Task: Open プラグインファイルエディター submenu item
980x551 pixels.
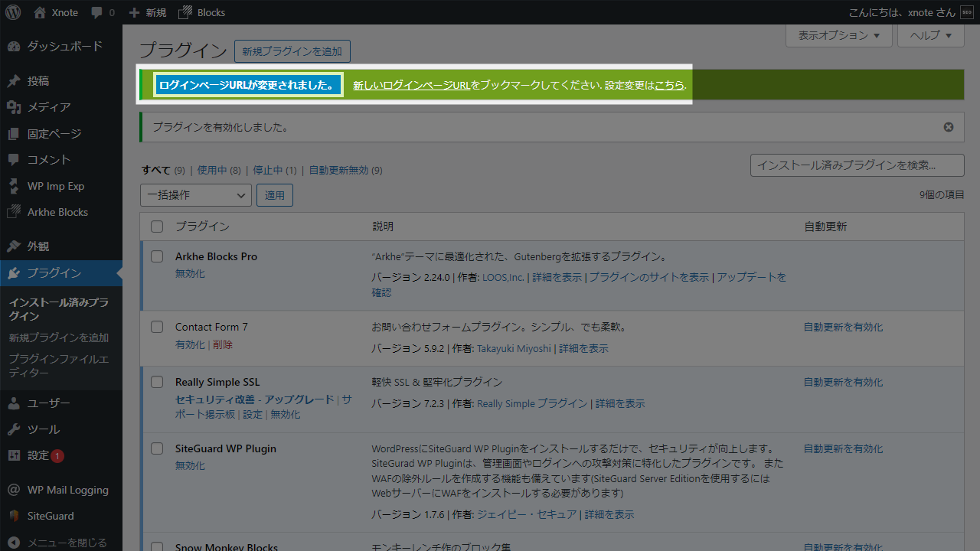Action: tap(59, 366)
